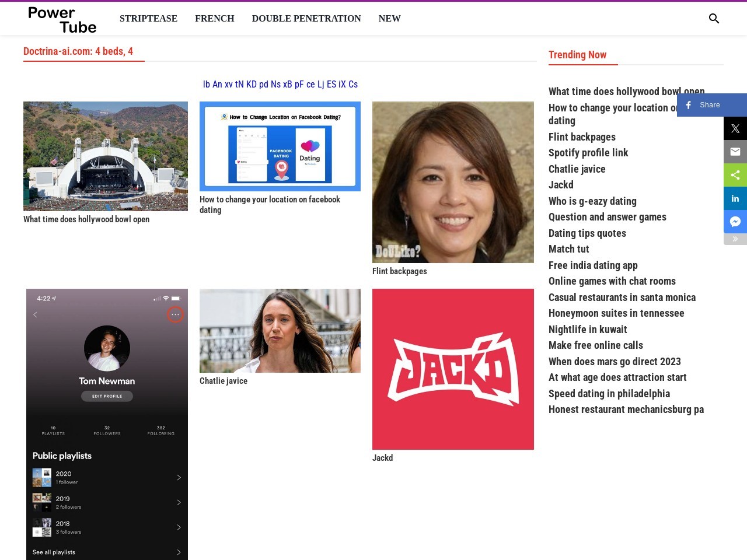Screen dimensions: 747x560
Task: Follow the 'KD' short link
Action: (252, 84)
